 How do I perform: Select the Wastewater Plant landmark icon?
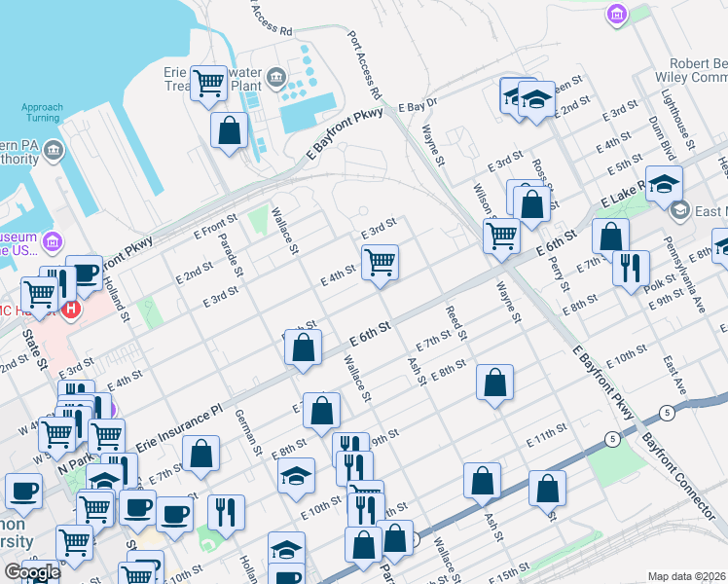[x=276, y=77]
